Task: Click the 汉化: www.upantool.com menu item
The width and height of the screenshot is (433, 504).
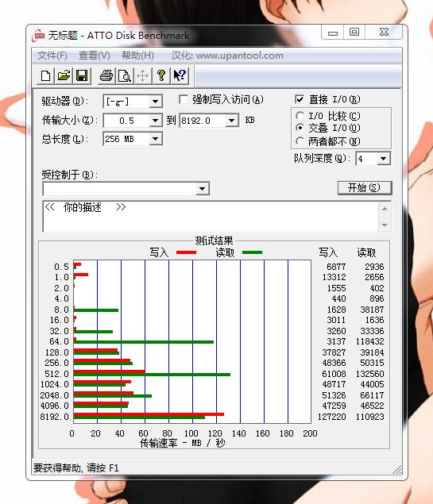Action: click(x=227, y=56)
